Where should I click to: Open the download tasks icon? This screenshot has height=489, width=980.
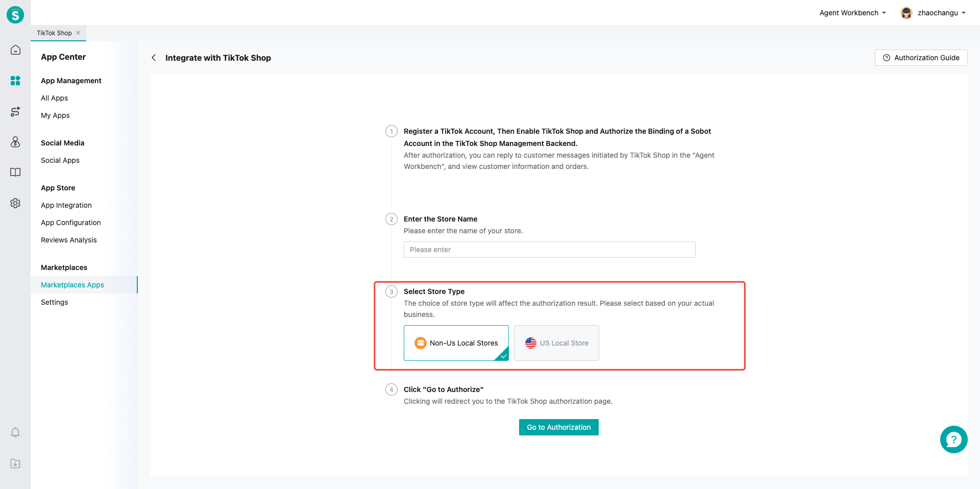pos(15,463)
